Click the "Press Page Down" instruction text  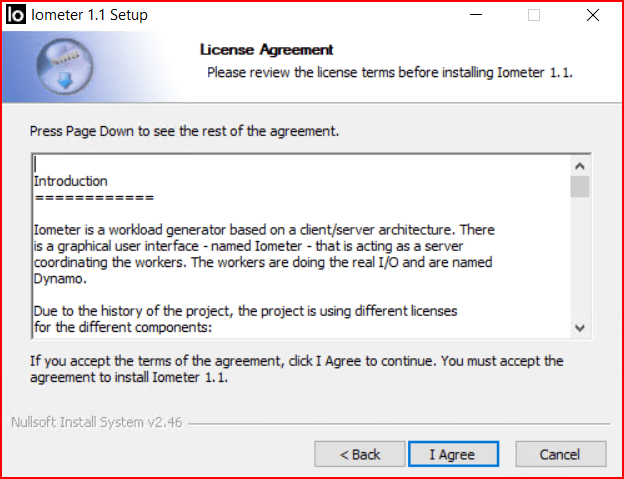coord(185,131)
